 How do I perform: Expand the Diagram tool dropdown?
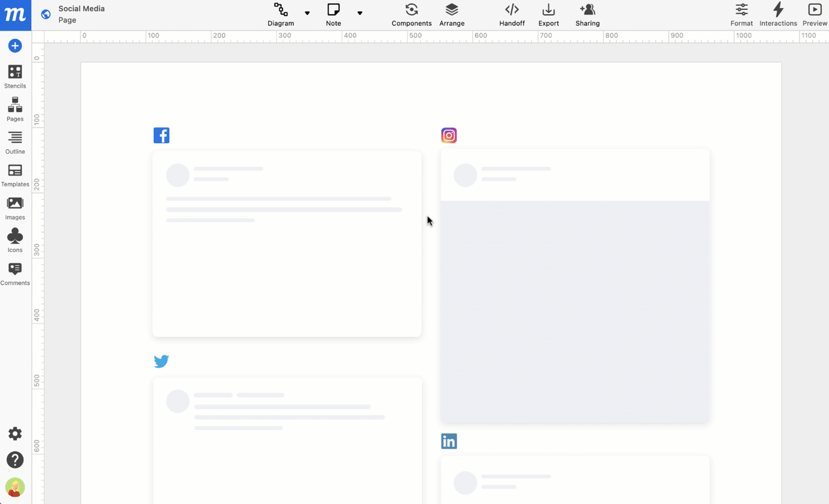[x=307, y=12]
